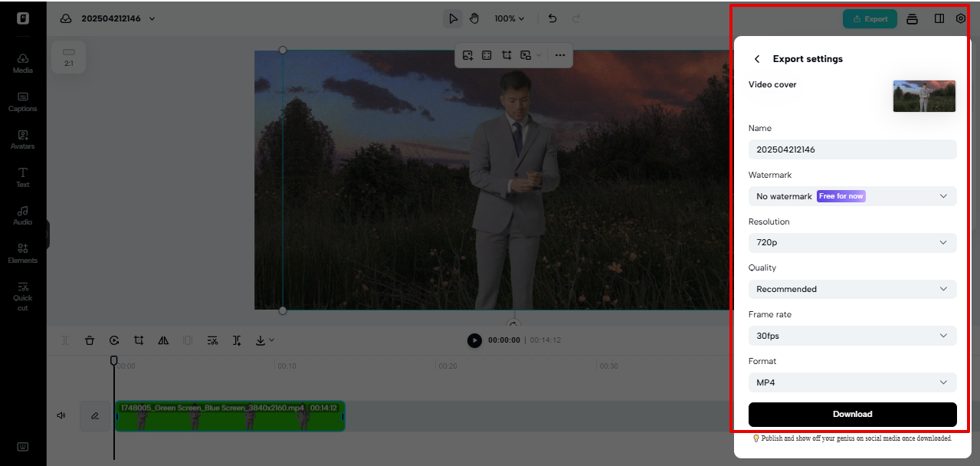
Task: Expand the Frame rate dropdown
Action: 852,336
